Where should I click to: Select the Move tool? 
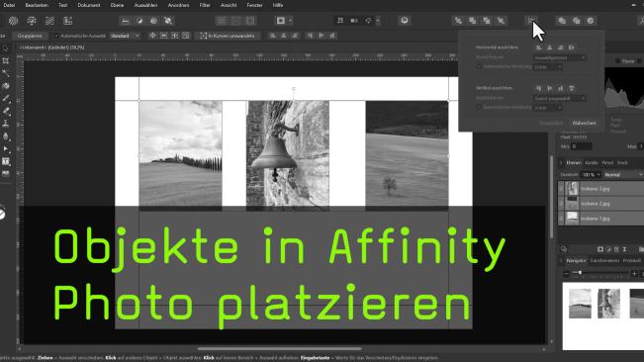coord(5,48)
